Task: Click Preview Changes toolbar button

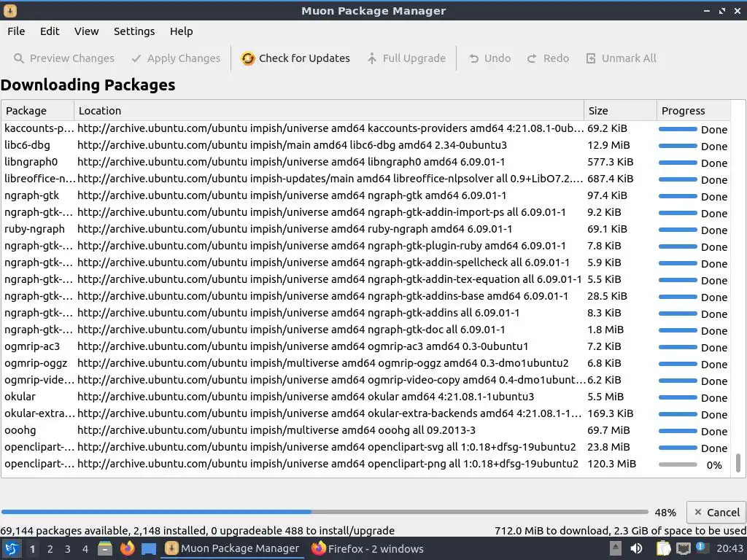Action: pyautogui.click(x=64, y=58)
